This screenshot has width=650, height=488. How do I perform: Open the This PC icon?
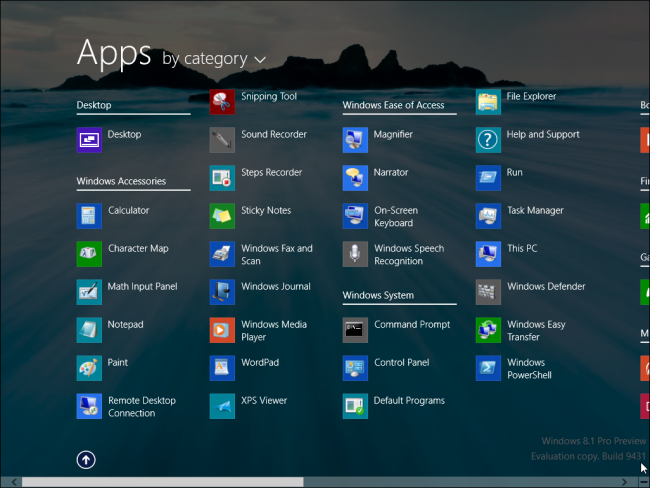click(488, 254)
